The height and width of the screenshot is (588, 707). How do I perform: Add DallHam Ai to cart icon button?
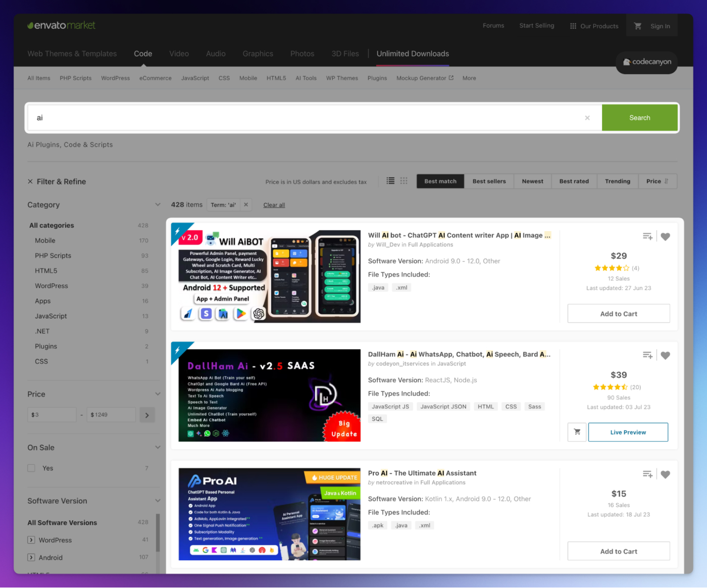pyautogui.click(x=577, y=432)
